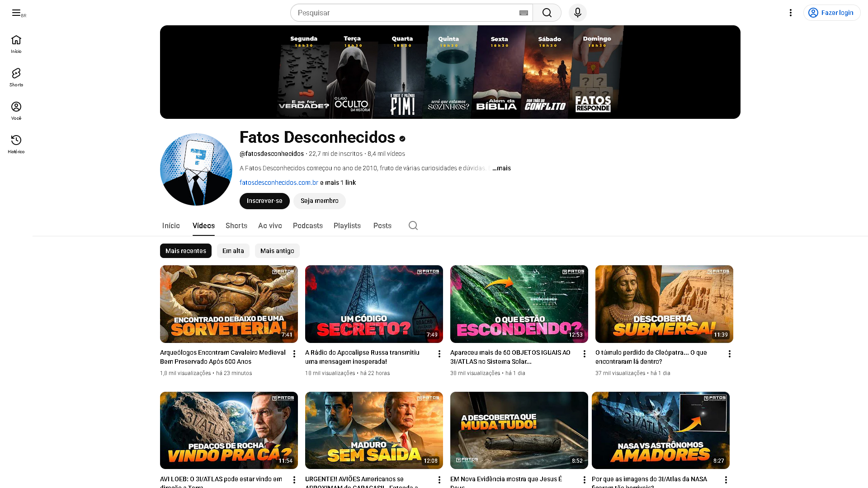Open fatosdesconhecidos.com.br link
Viewport: 868px width, 488px height.
pos(278,183)
